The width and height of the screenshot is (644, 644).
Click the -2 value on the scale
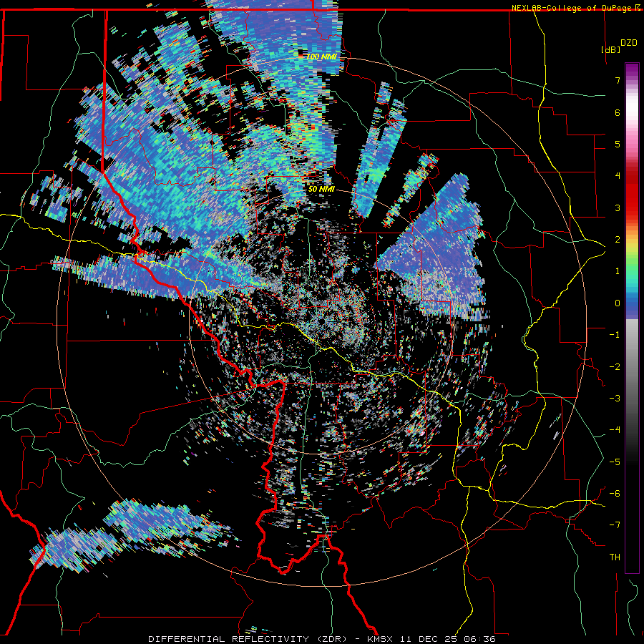[615, 366]
